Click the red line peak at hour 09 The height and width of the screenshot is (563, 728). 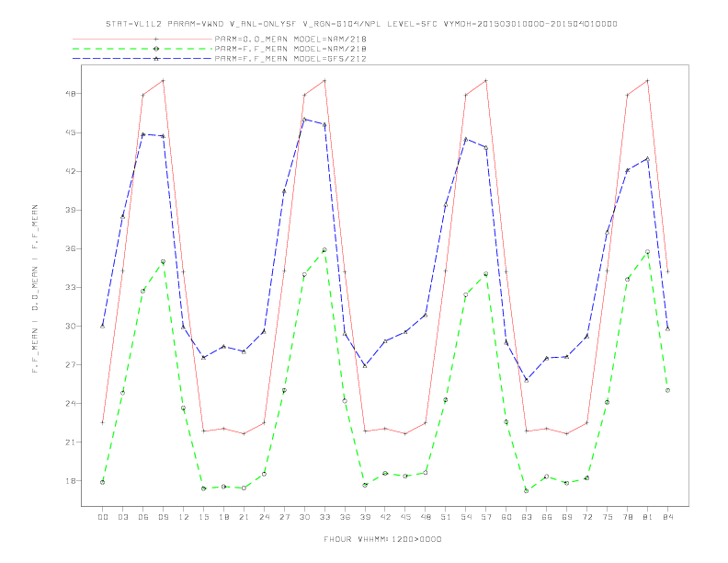click(x=163, y=80)
